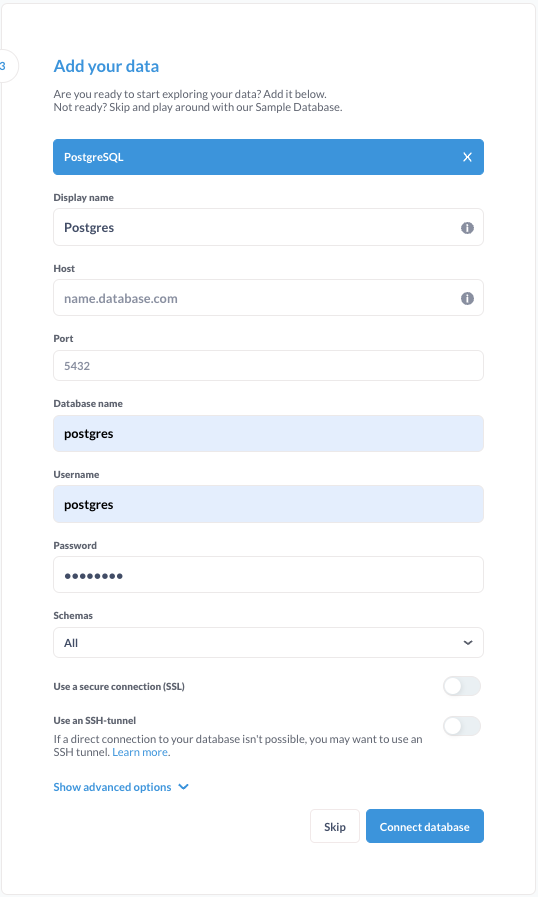Turn on the SSH-tunnel toggle

[x=461, y=726]
